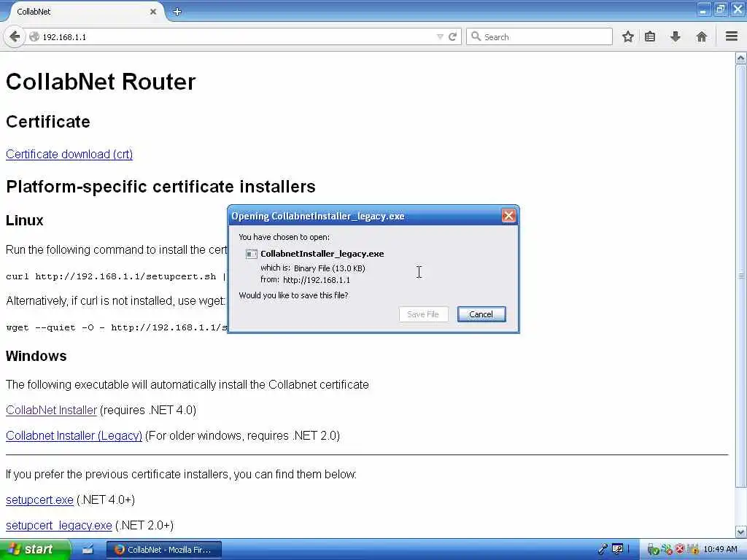Download setupcert_legacy.exe link
The height and width of the screenshot is (560, 747).
click(58, 525)
